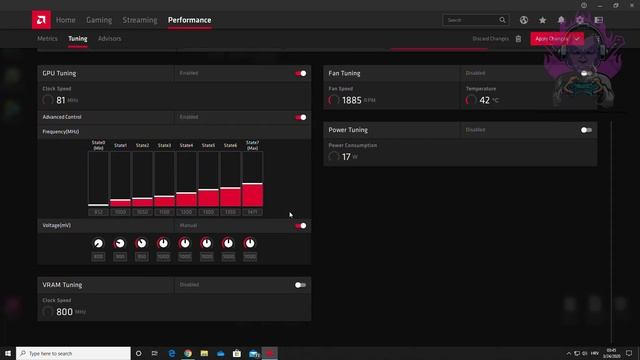Click the AMD Radeon Software taskbar icon
640x360 pixels.
(x=270, y=353)
